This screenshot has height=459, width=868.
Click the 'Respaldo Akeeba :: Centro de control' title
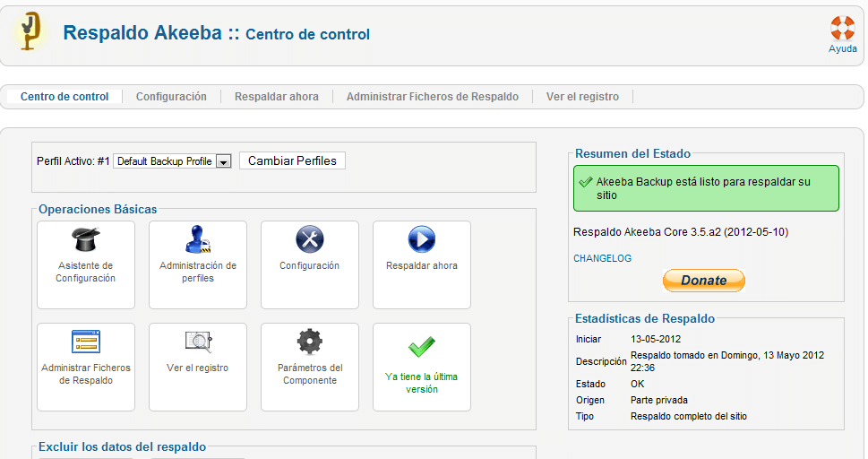point(217,33)
